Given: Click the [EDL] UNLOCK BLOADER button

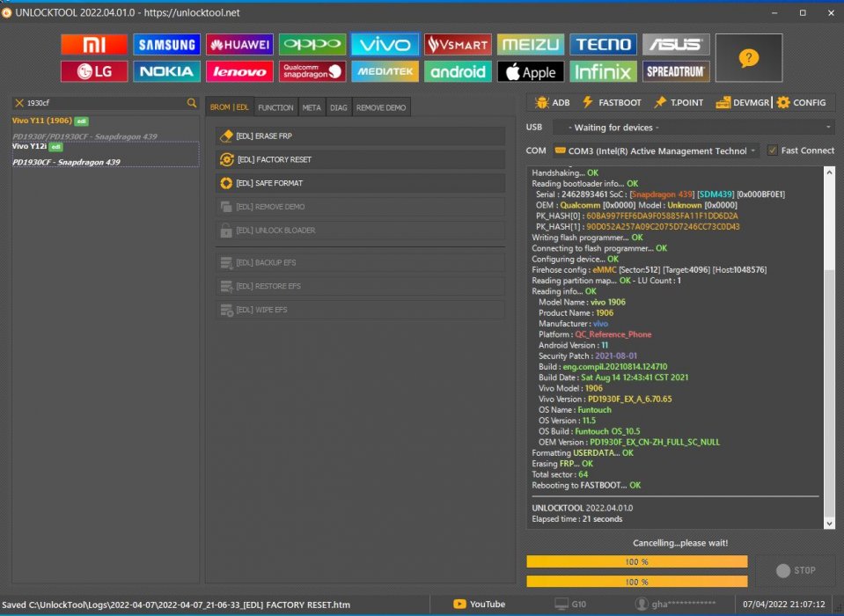Looking at the screenshot, I should click(x=360, y=231).
